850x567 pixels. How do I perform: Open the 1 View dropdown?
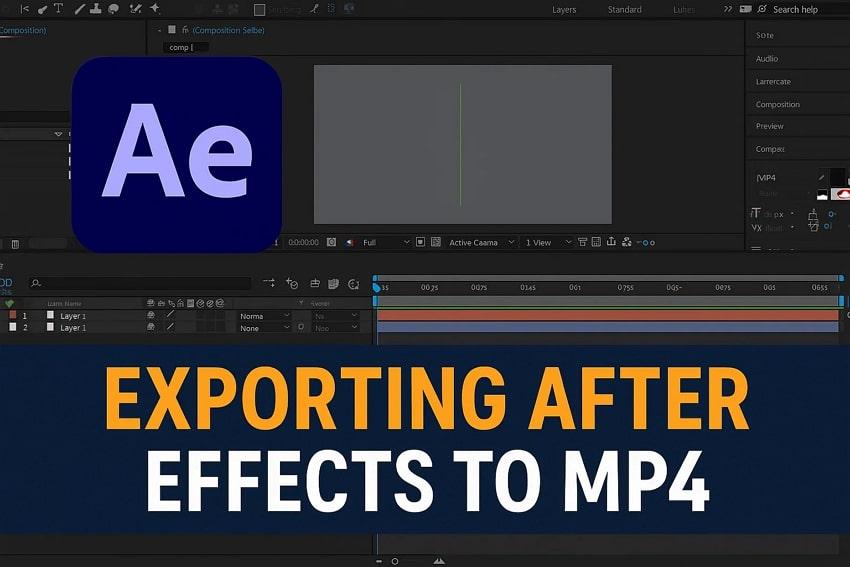click(548, 242)
